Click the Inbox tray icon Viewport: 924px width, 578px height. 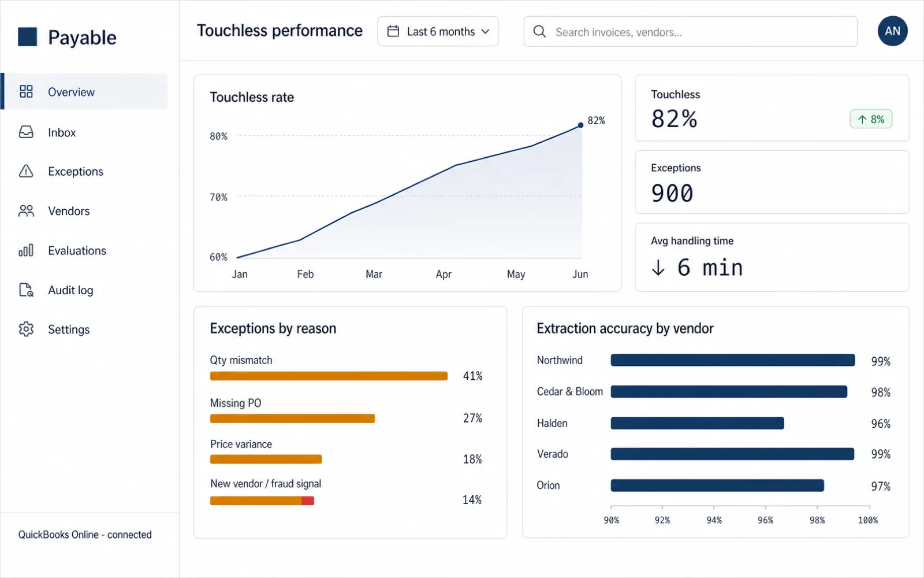coord(26,132)
